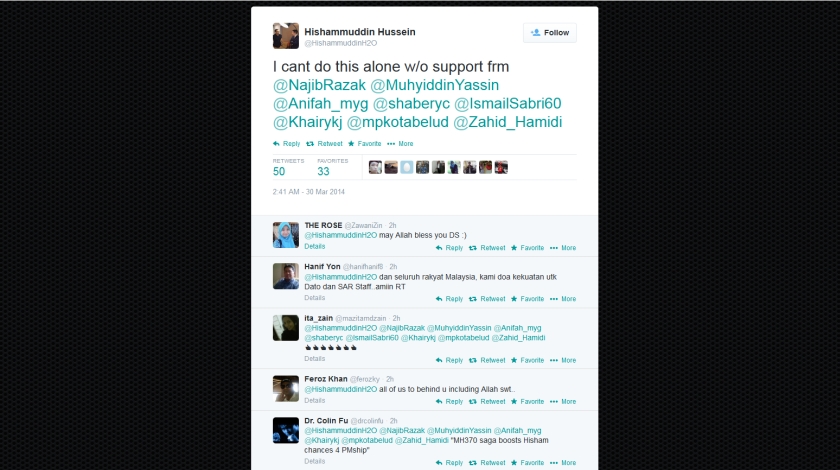The image size is (840, 470).
Task: Open More menu on Feroz Khan's reply
Action: [563, 401]
